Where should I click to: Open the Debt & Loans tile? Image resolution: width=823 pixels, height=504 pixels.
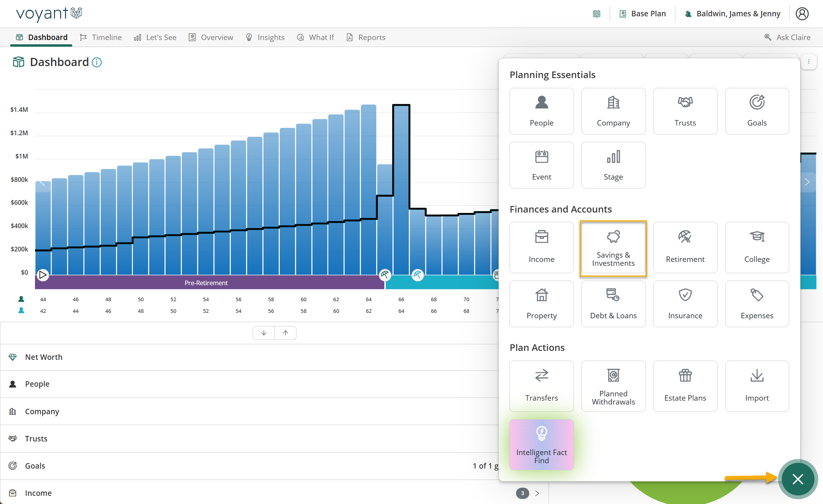coord(613,304)
